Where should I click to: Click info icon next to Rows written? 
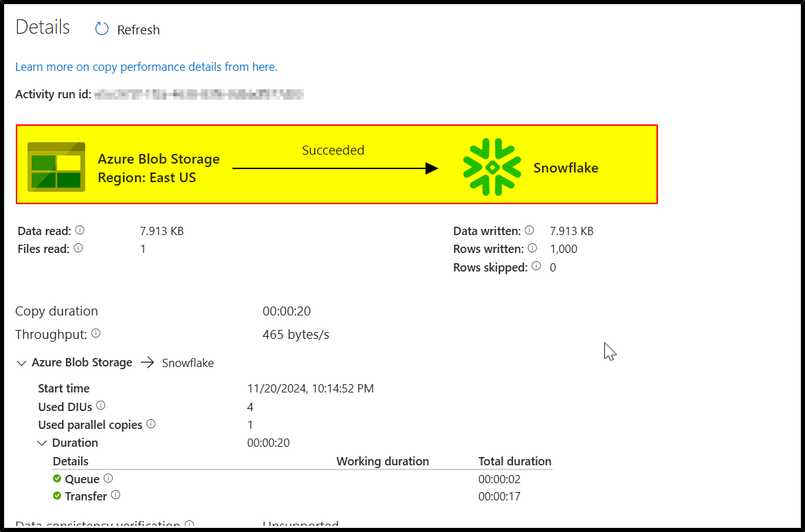point(532,248)
